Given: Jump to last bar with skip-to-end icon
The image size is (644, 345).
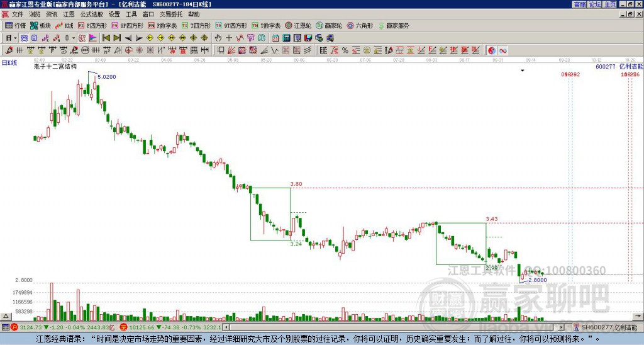Looking at the screenshot, I should [x=118, y=38].
